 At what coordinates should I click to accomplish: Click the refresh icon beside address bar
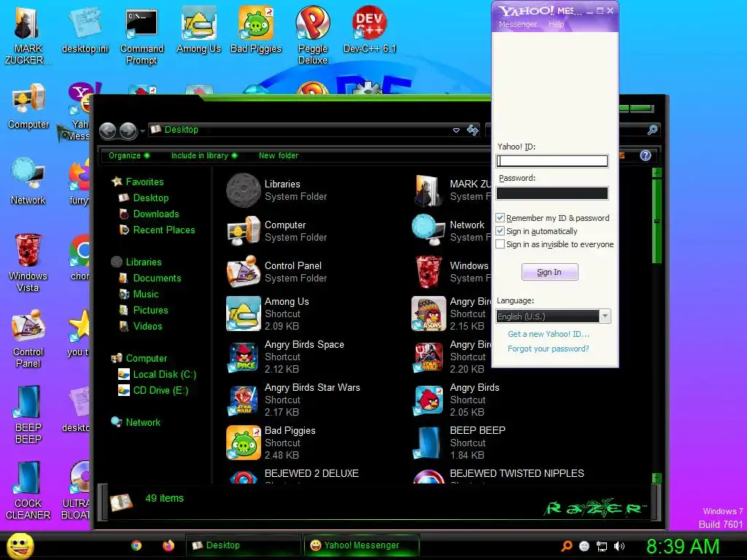[x=473, y=130]
